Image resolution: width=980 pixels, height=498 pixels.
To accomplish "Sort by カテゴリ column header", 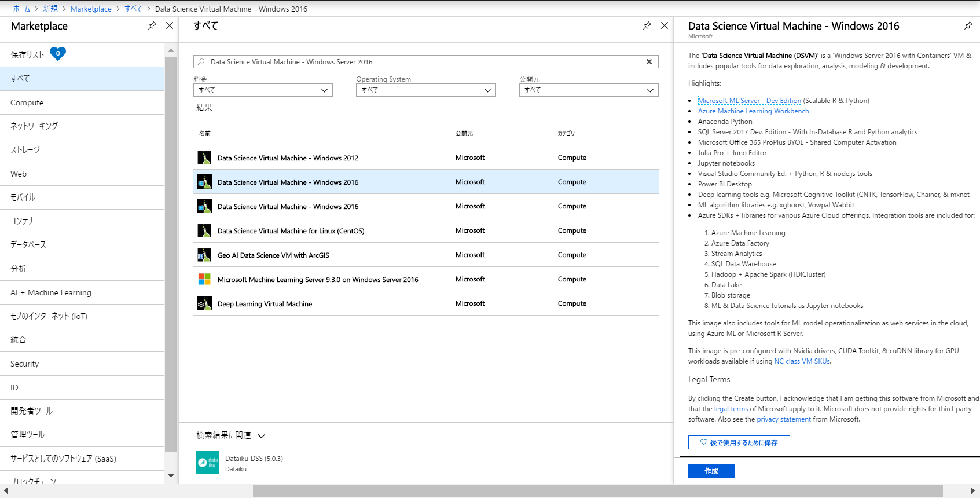I will pos(566,133).
